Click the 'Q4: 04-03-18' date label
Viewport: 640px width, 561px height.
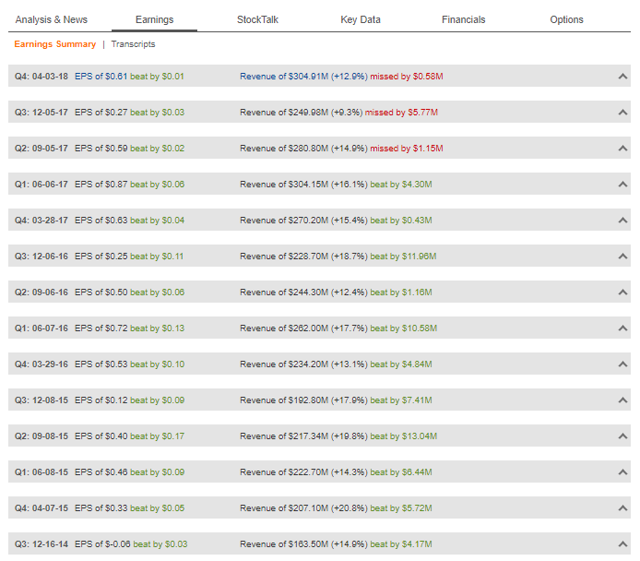click(41, 76)
